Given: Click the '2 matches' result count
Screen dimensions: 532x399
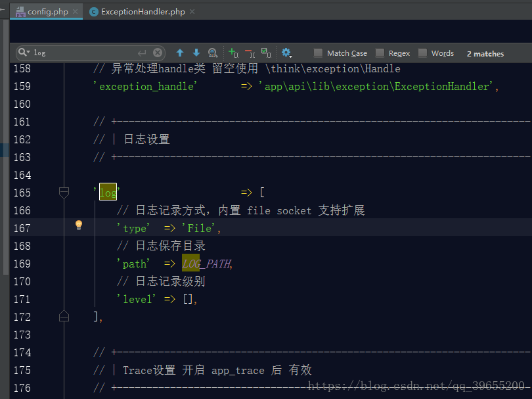Looking at the screenshot, I should tap(485, 54).
